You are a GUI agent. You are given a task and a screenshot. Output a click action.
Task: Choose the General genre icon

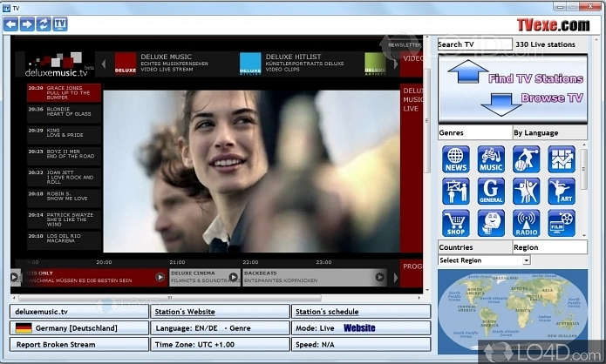coord(491,191)
